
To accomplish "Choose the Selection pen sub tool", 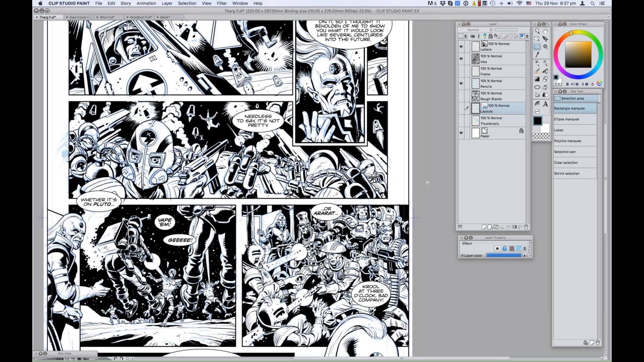I will pyautogui.click(x=575, y=152).
